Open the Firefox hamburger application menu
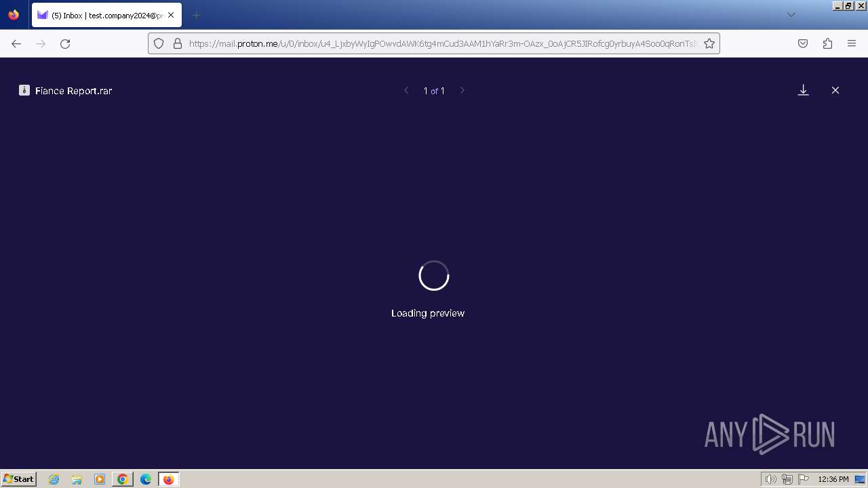Viewport: 868px width, 488px height. point(852,43)
